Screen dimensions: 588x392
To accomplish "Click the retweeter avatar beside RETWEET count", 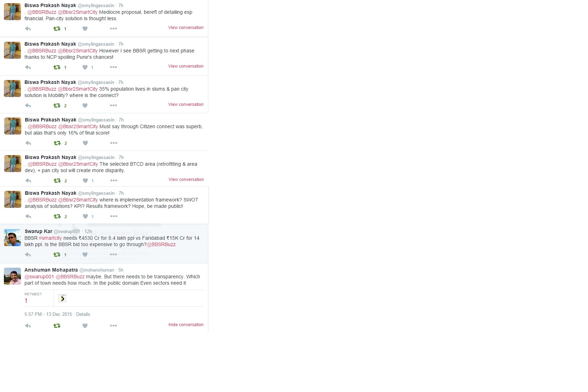I will coord(62,298).
